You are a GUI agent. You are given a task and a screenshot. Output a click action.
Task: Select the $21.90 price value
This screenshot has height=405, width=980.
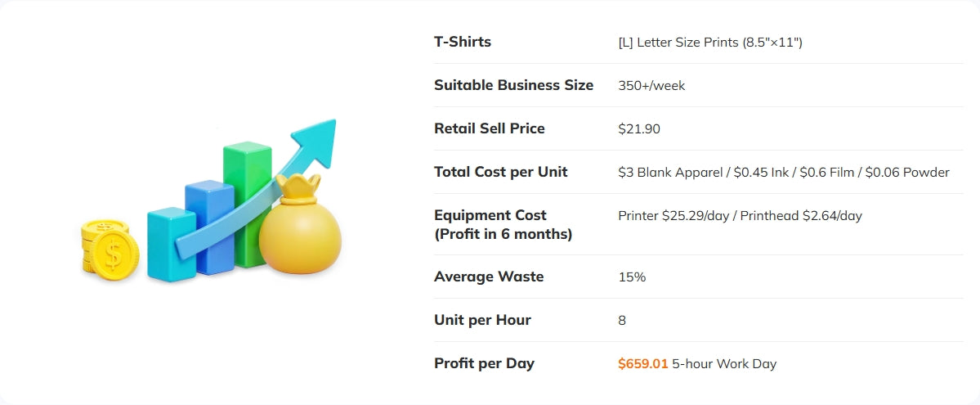point(639,128)
